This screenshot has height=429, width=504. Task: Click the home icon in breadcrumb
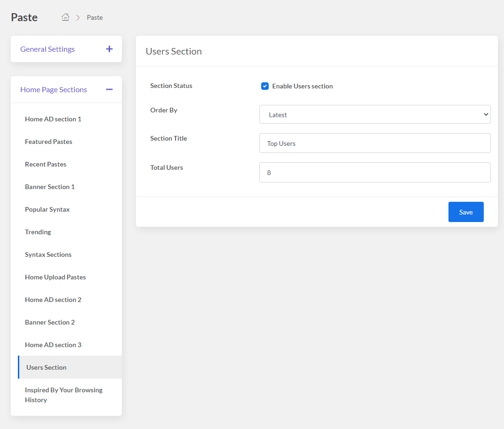(65, 17)
